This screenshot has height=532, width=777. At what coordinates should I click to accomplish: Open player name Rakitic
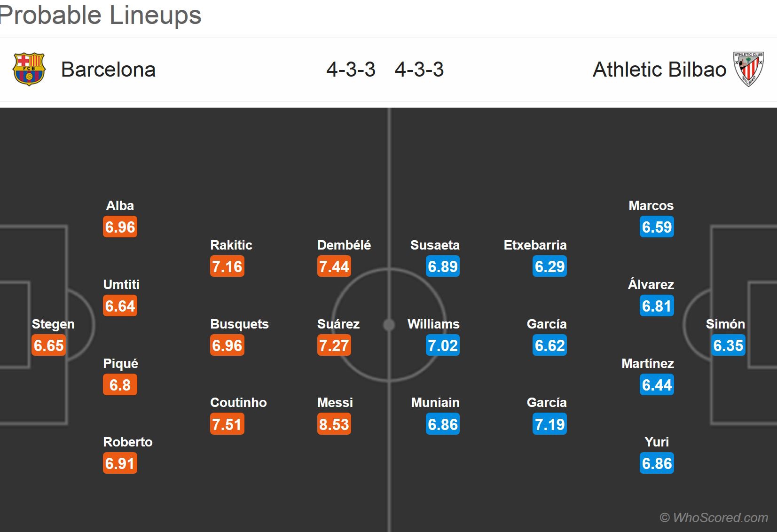(231, 245)
